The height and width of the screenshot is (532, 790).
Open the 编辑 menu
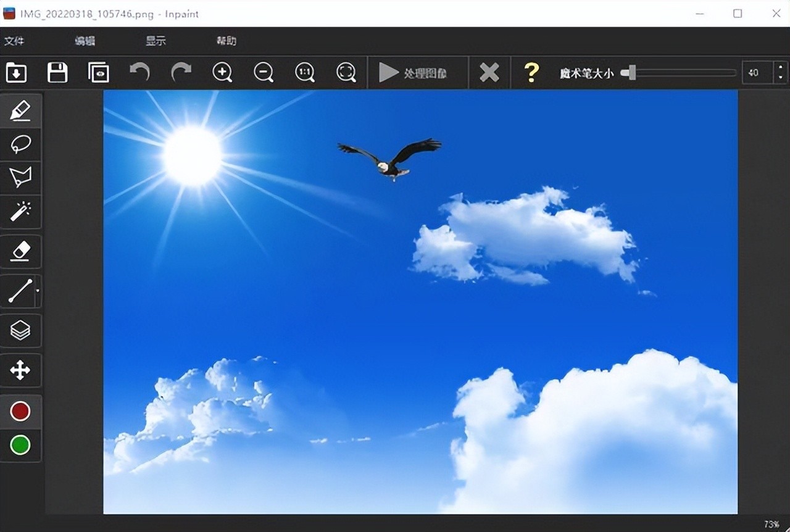tap(85, 41)
